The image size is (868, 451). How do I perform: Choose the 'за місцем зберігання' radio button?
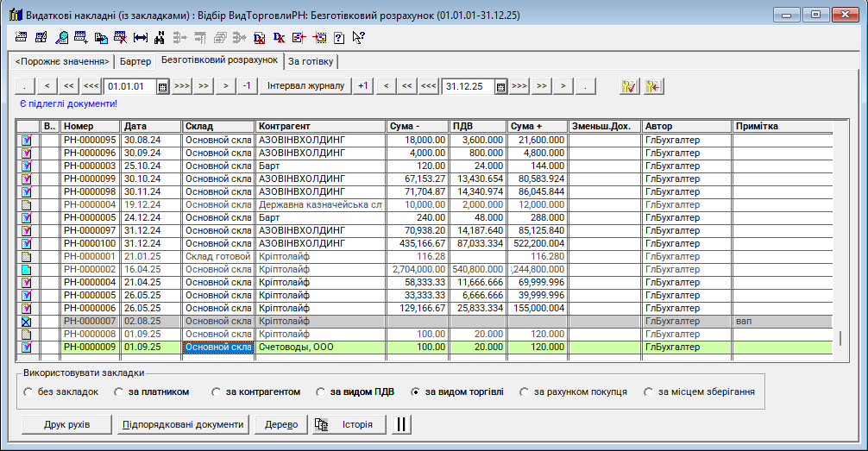pyautogui.click(x=648, y=392)
